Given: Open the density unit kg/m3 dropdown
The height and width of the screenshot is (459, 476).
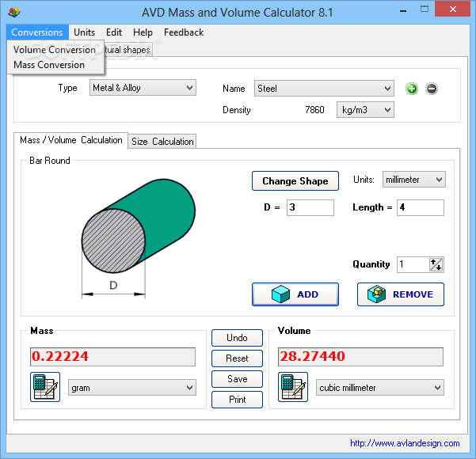Looking at the screenshot, I should click(x=365, y=110).
